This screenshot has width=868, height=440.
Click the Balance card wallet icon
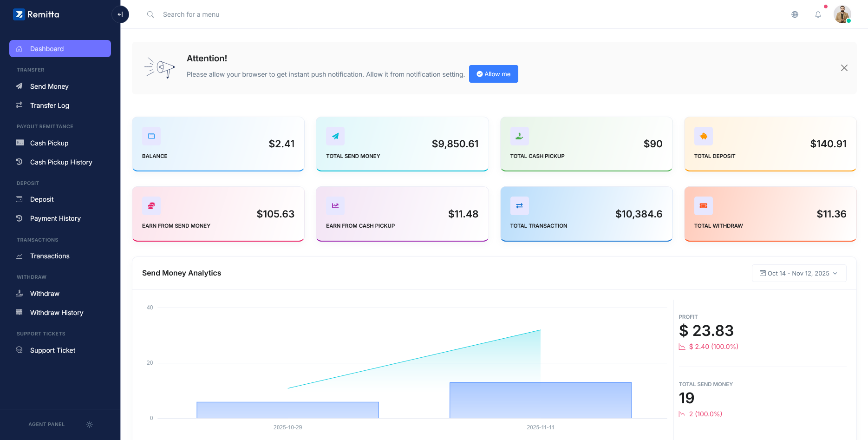(151, 136)
